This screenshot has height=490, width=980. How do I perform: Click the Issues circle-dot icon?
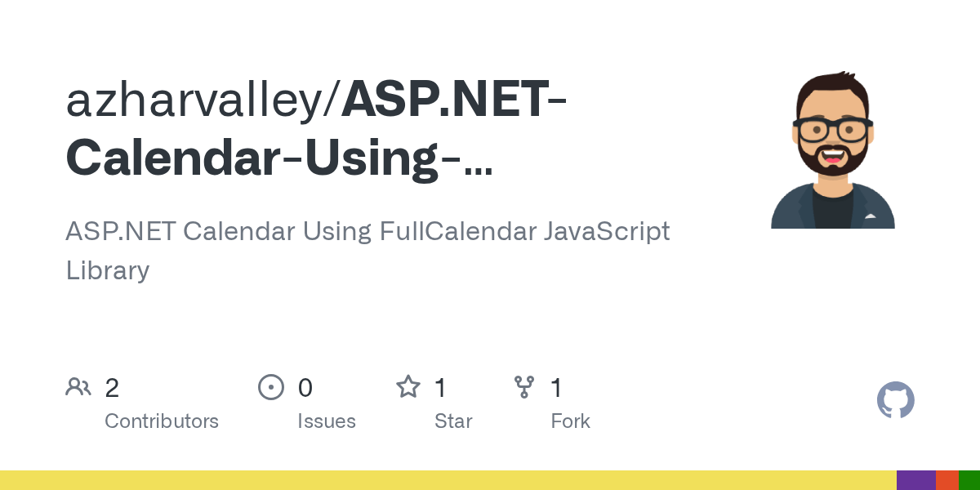270,387
